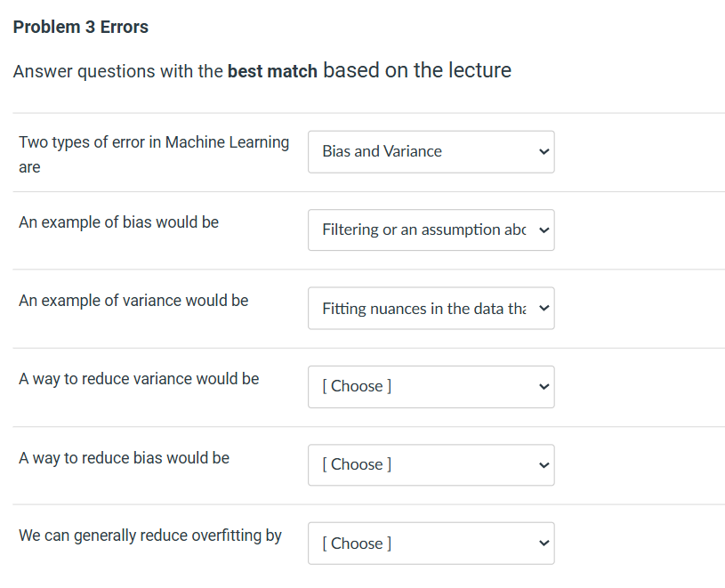Screen dimensions: 725x588
Task: Select the question about two types of error
Action: [153, 153]
